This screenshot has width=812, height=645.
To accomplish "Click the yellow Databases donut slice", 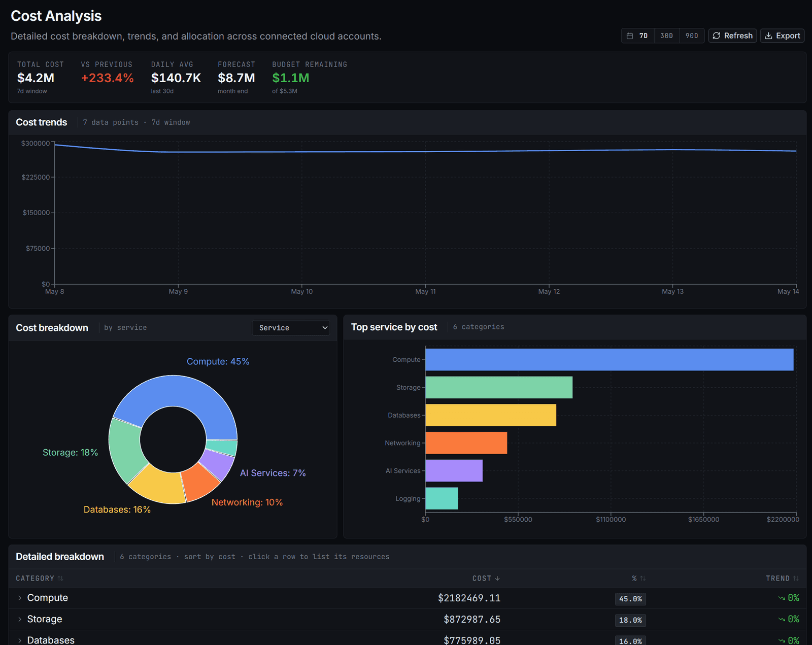I will pos(160,486).
